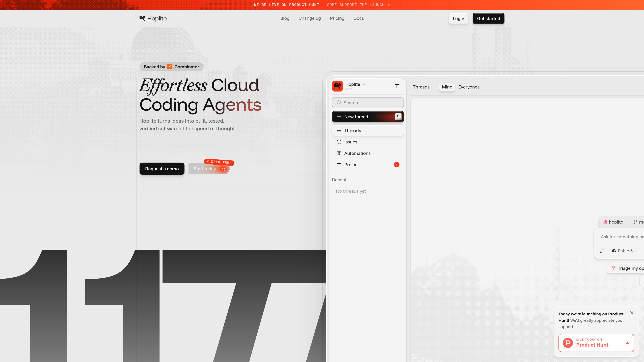The width and height of the screenshot is (644, 362).
Task: Click the 'Ask for something' prompt box
Action: click(622, 237)
